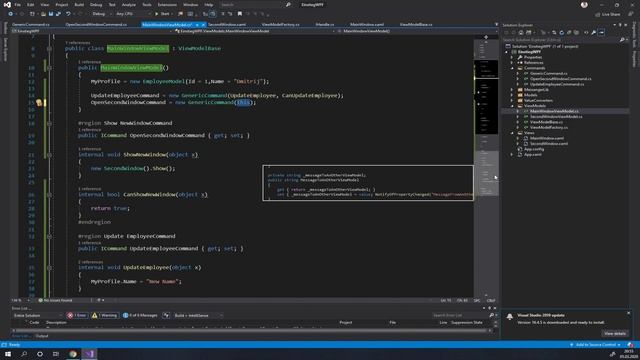Collapse the Views folder
This screenshot has width=640, height=360.
pyautogui.click(x=512, y=133)
